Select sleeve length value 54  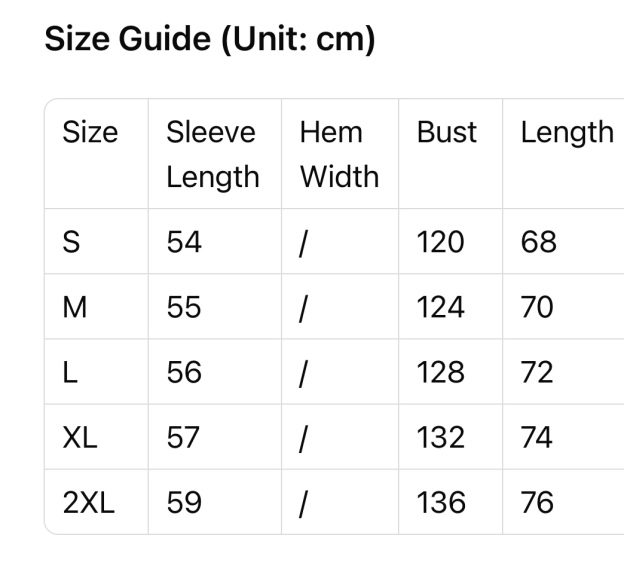(184, 242)
